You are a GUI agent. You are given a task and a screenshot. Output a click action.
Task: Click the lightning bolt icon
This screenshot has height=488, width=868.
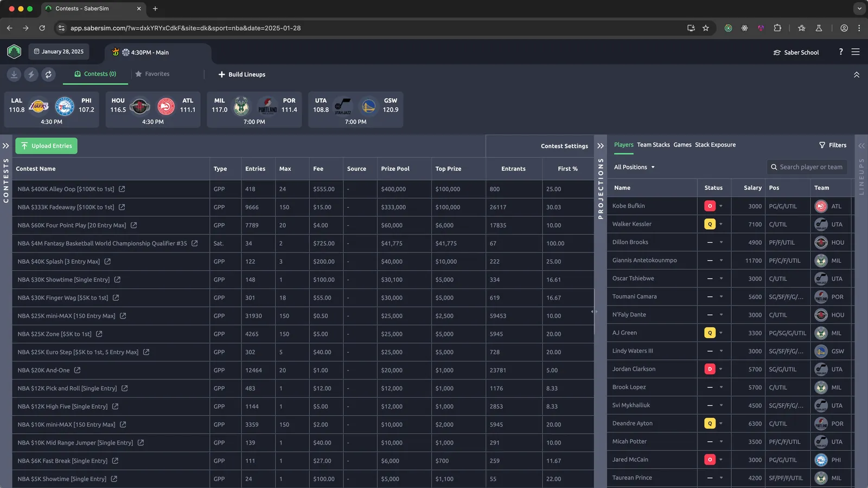(x=31, y=74)
